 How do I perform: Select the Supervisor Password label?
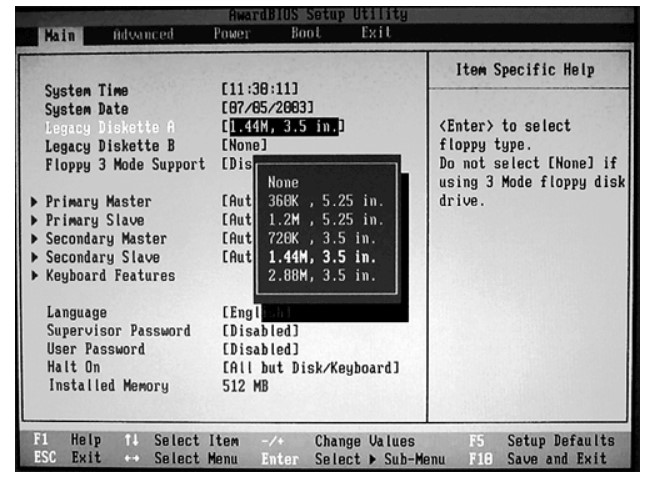coord(118,331)
